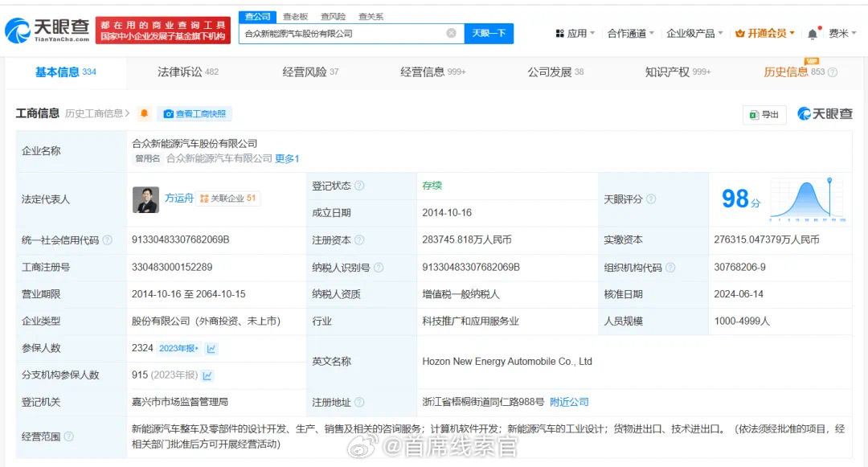
Task: Click the 导出 export button
Action: (x=764, y=114)
